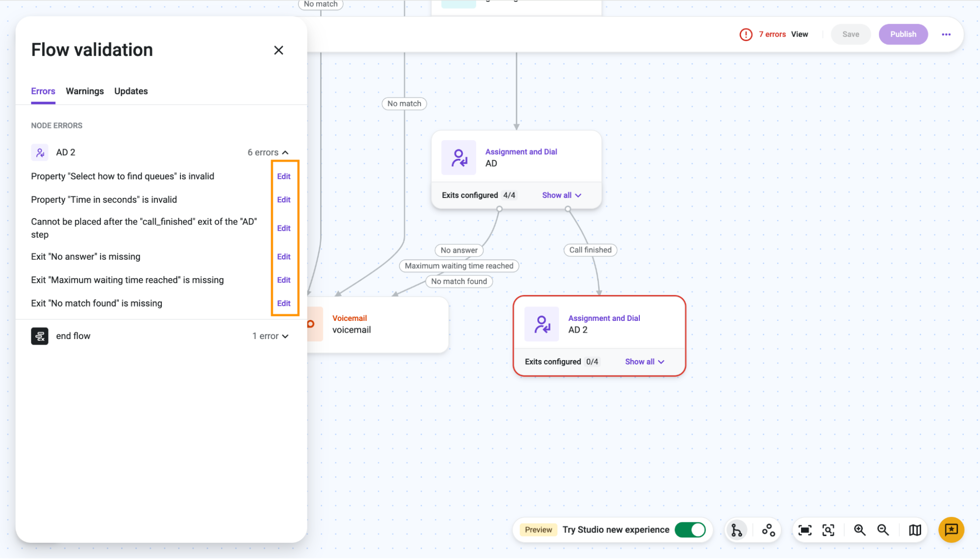Viewport: 980px width, 559px height.
Task: Click the "Call finished" exit label
Action: 590,250
